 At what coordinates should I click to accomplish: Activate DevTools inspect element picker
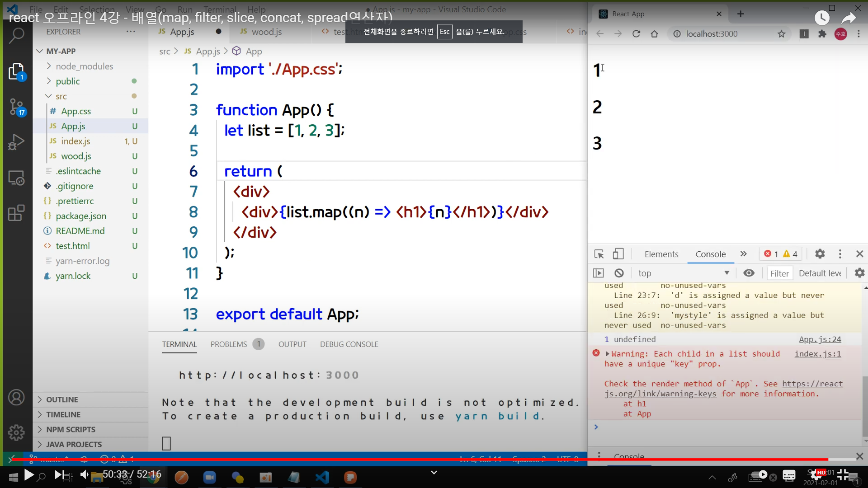[x=599, y=254]
